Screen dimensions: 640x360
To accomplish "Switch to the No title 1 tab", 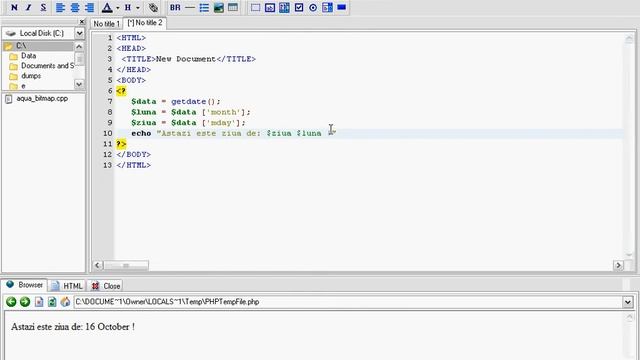I will coord(107,24).
